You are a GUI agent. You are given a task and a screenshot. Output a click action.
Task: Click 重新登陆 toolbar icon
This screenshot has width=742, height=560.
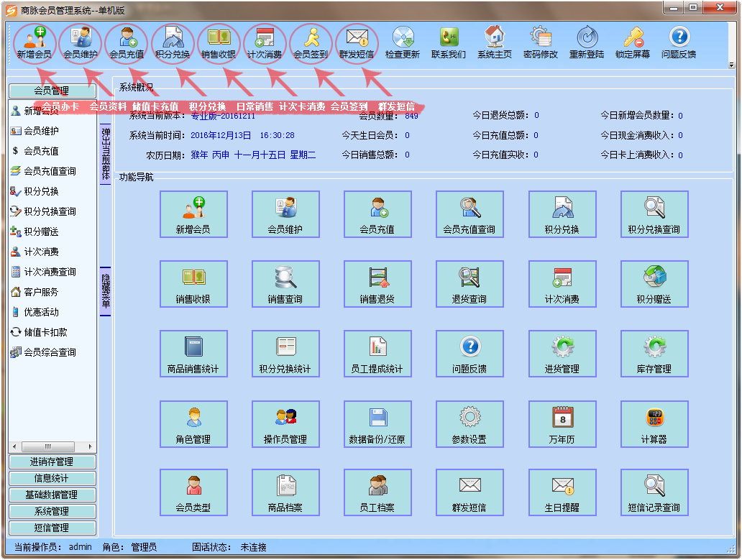pyautogui.click(x=587, y=42)
